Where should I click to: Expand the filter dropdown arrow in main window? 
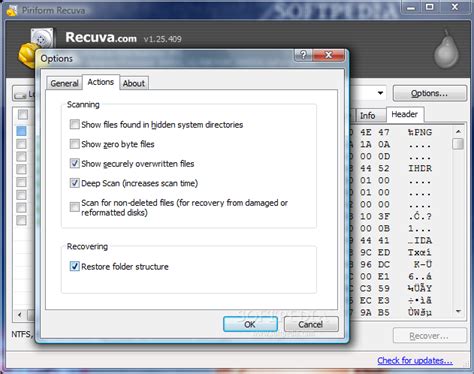click(380, 93)
